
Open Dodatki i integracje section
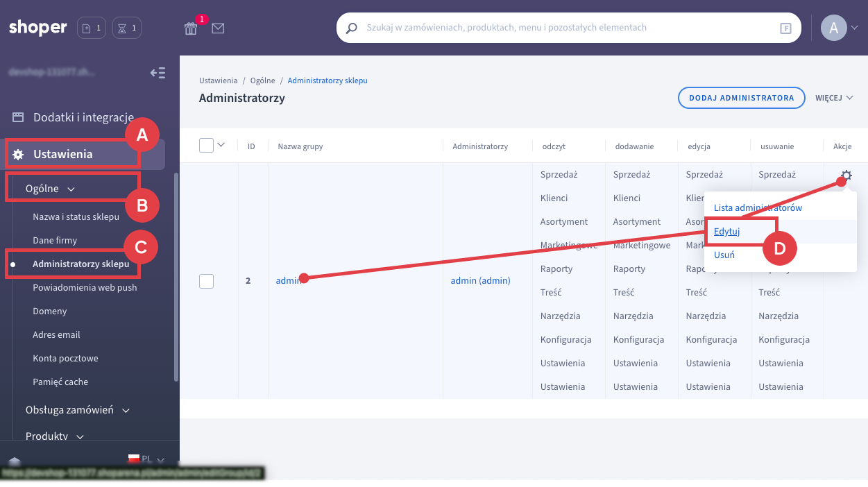pos(83,117)
